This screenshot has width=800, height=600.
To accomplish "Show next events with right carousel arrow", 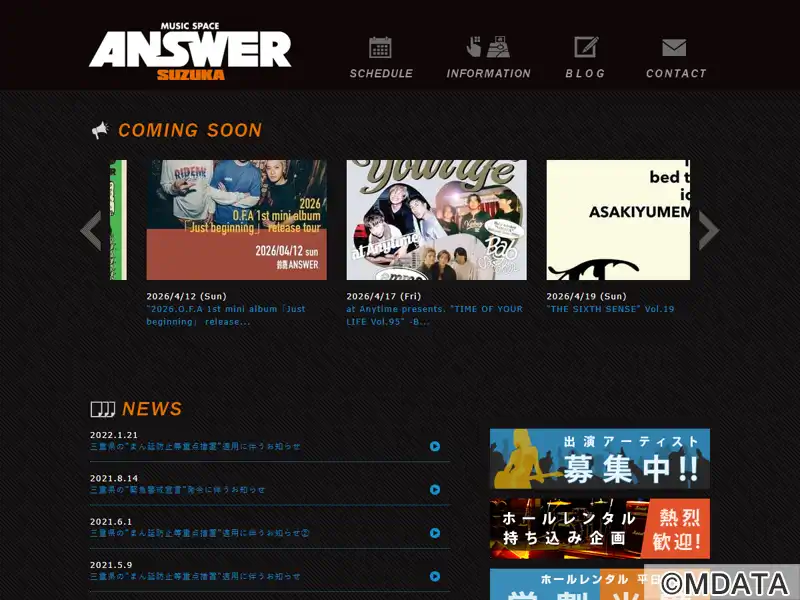I will tap(709, 231).
